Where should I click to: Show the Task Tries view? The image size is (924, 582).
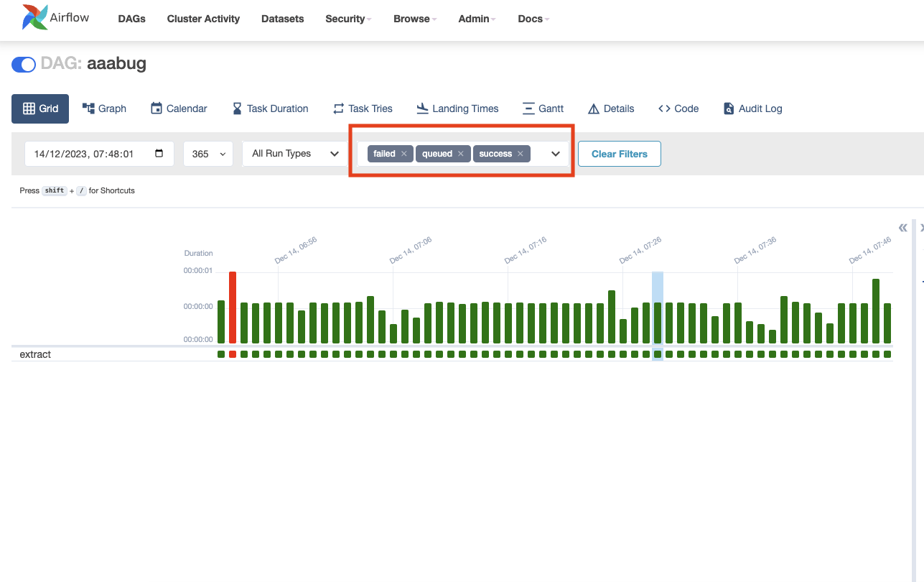[363, 108]
